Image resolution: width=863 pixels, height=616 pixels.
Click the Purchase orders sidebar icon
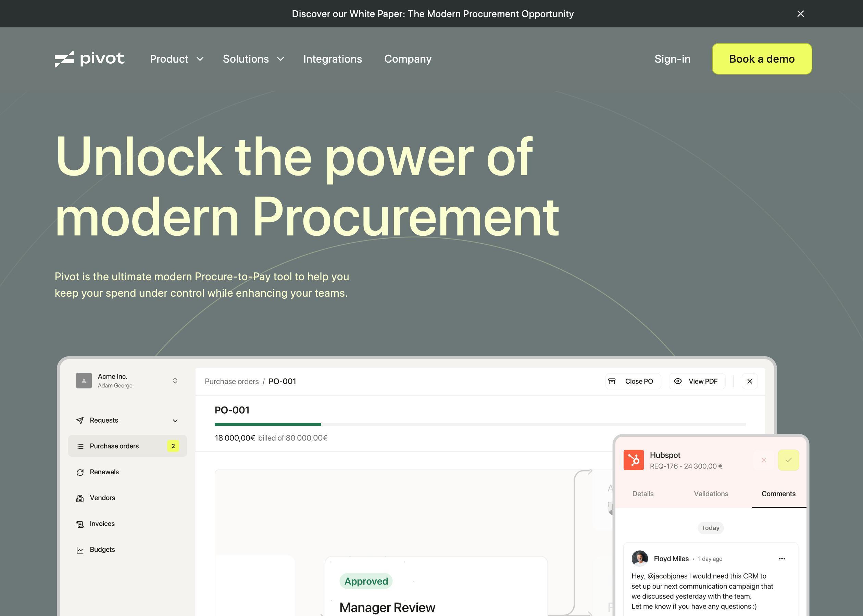coord(80,446)
